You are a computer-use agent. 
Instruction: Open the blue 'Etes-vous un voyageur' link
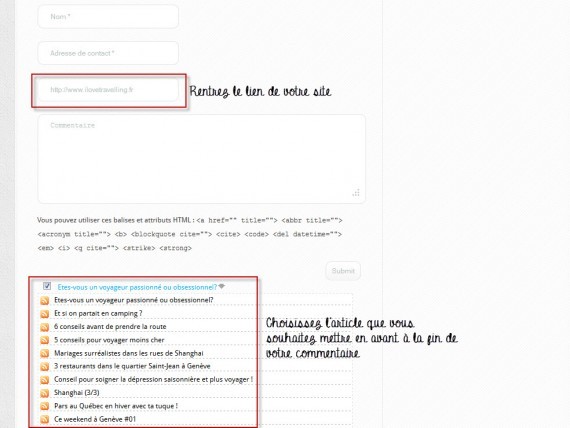pos(137,287)
